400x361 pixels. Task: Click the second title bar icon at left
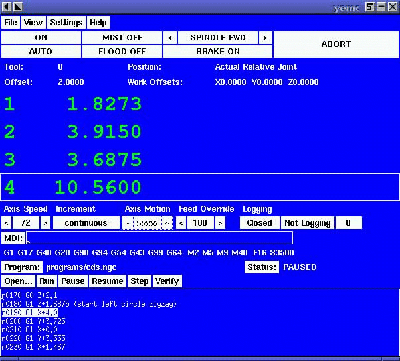[18, 6]
